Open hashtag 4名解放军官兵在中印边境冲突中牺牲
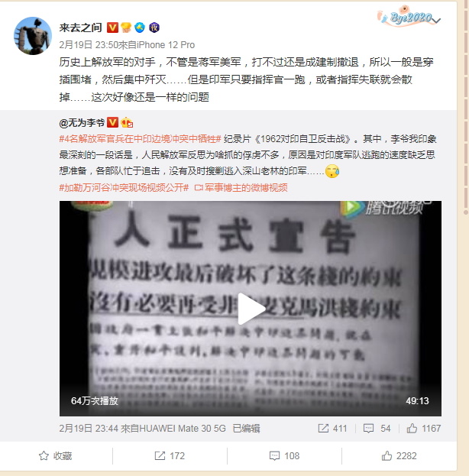Image resolution: width=469 pixels, height=476 pixels. click(141, 139)
